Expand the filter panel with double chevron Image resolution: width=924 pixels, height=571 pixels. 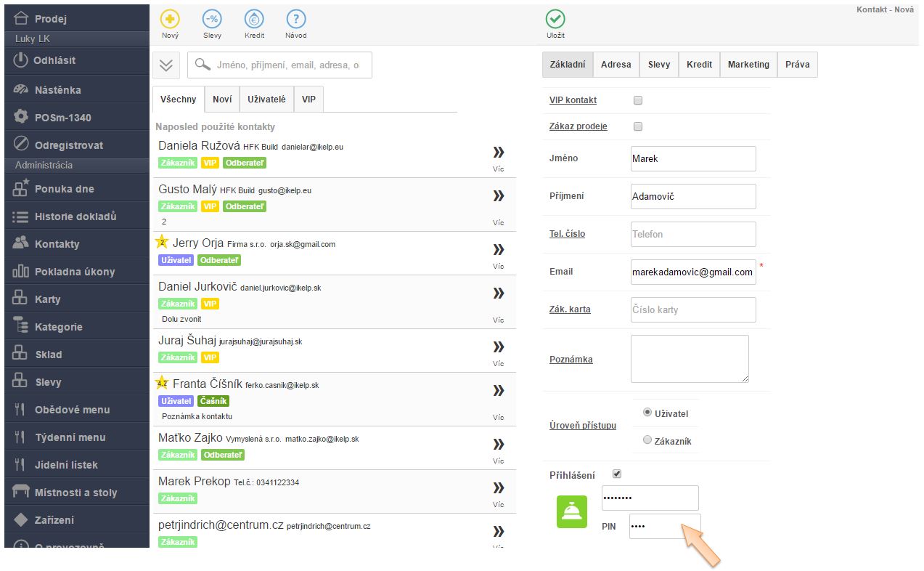pos(166,65)
